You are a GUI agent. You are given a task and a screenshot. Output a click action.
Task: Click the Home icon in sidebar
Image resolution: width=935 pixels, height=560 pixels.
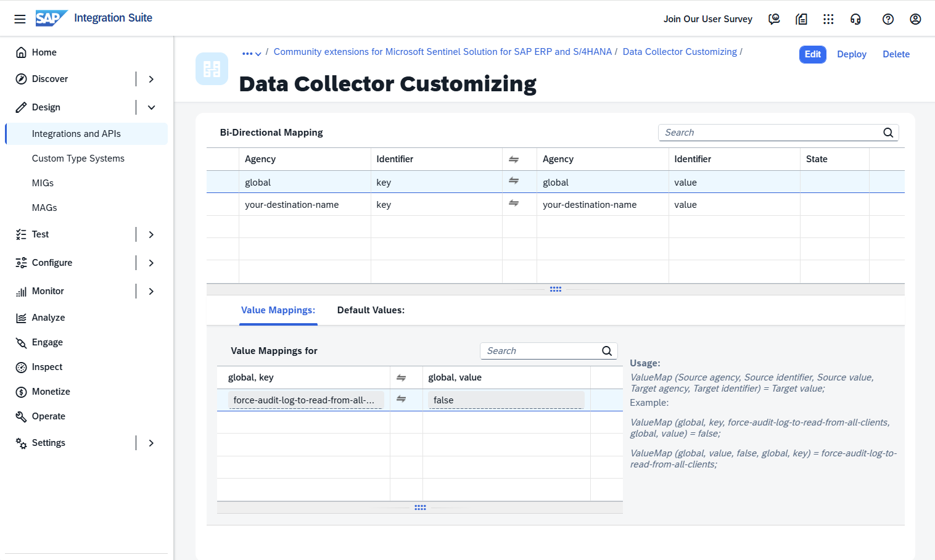point(21,52)
